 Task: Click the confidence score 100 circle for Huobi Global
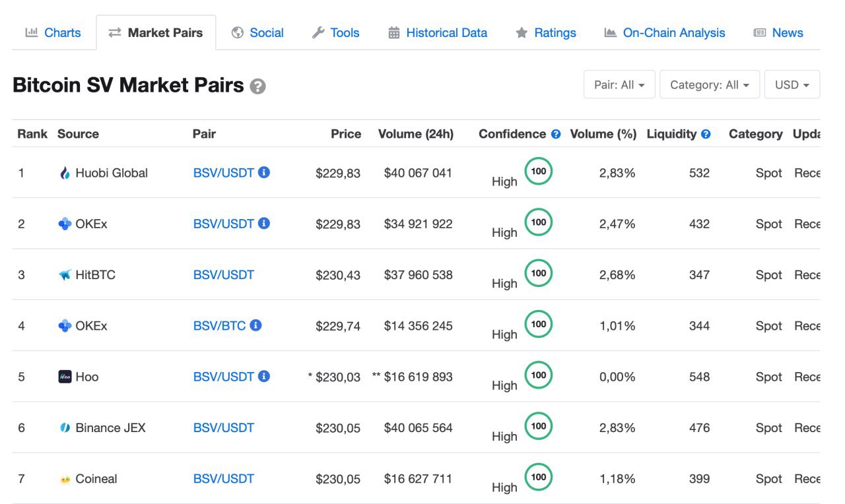pos(539,171)
